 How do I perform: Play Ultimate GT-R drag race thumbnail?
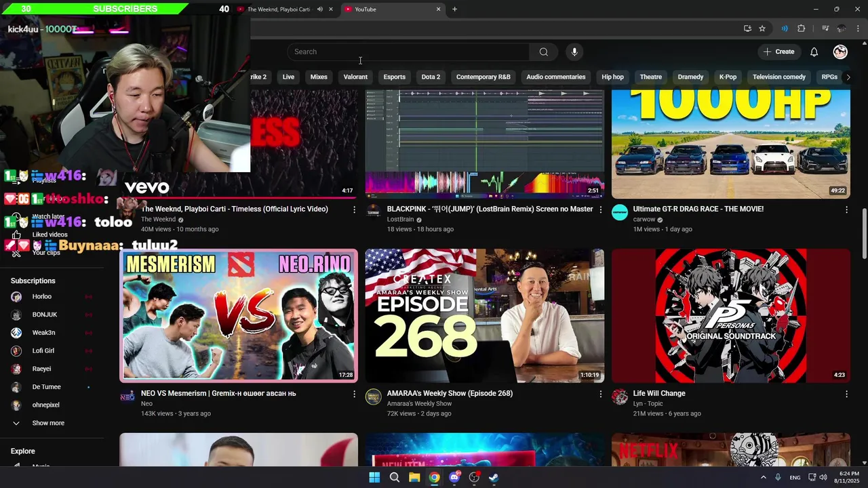[731, 144]
